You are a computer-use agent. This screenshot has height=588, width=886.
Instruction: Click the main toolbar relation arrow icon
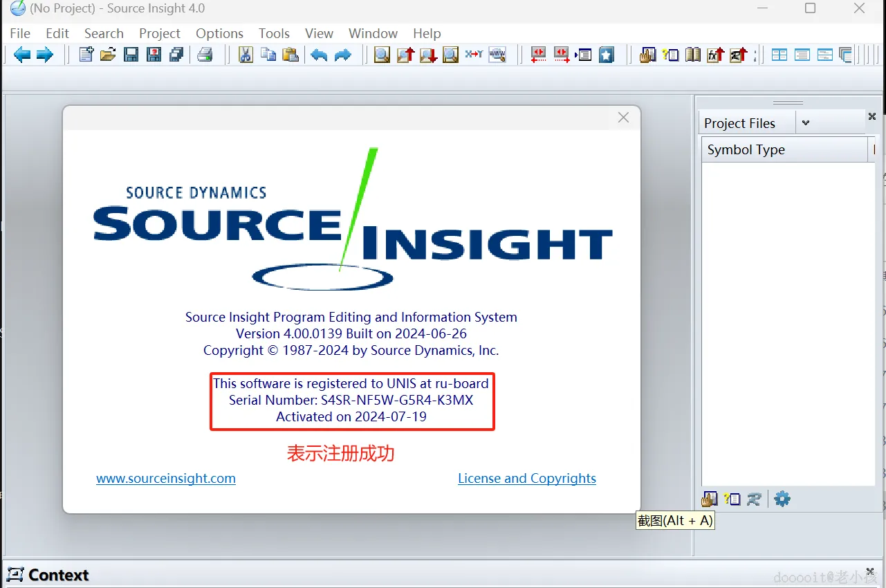point(738,55)
